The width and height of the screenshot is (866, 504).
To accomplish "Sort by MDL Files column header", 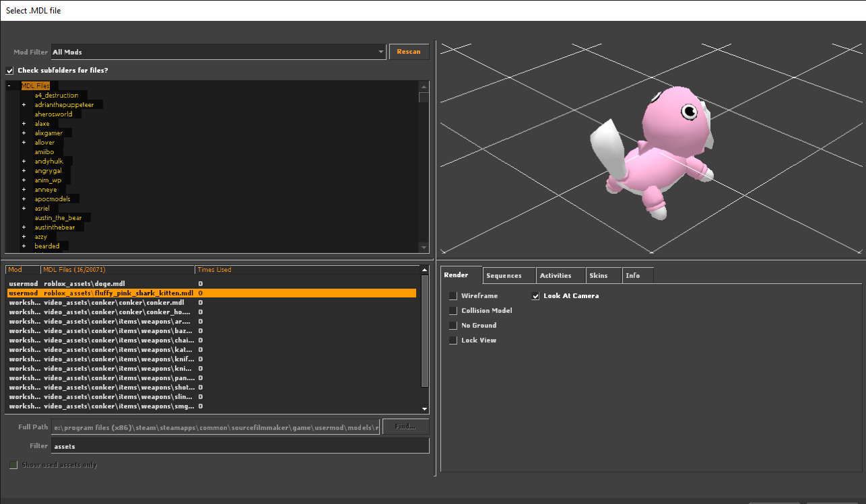I will pyautogui.click(x=118, y=270).
